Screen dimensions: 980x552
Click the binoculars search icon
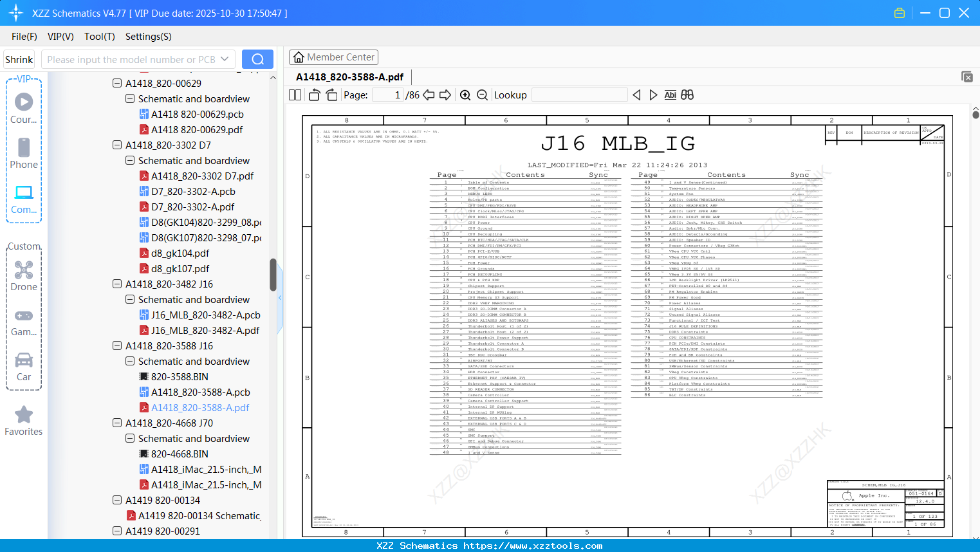(687, 95)
